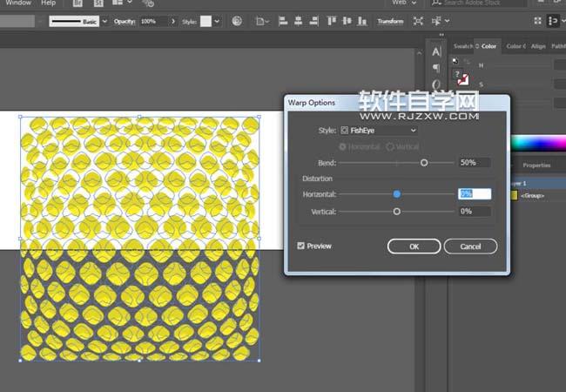This screenshot has height=392, width=566.
Task: Click the Type tool icon in side panel
Action: 436,51
